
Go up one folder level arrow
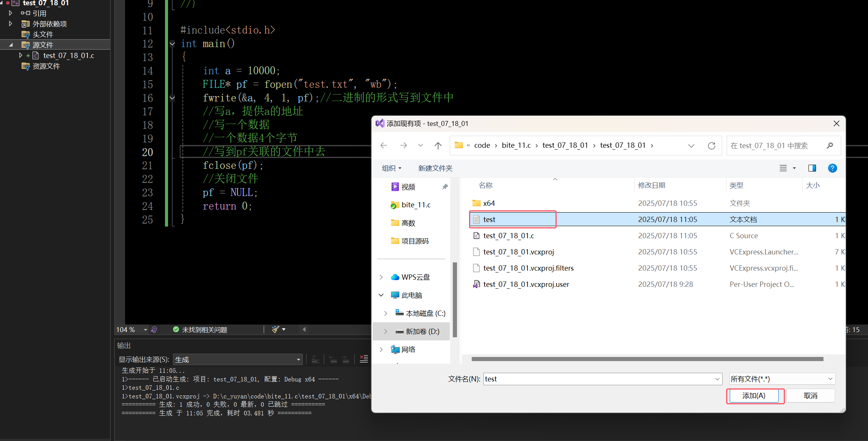(x=438, y=145)
